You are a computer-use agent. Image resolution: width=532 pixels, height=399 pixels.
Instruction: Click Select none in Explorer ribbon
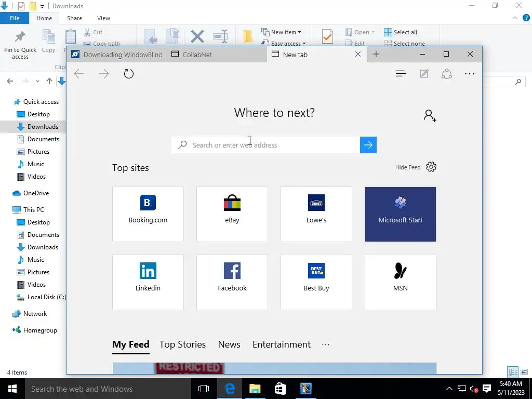pyautogui.click(x=404, y=44)
